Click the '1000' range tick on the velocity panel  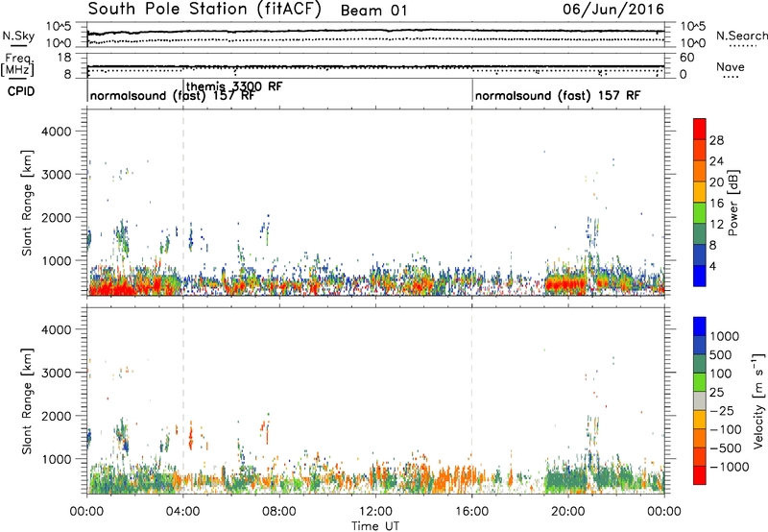57,459
